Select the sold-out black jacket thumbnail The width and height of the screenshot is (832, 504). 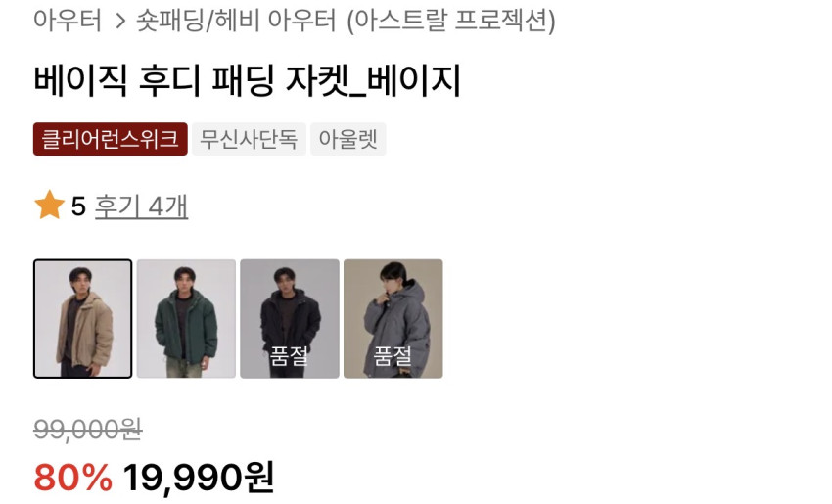tap(290, 319)
